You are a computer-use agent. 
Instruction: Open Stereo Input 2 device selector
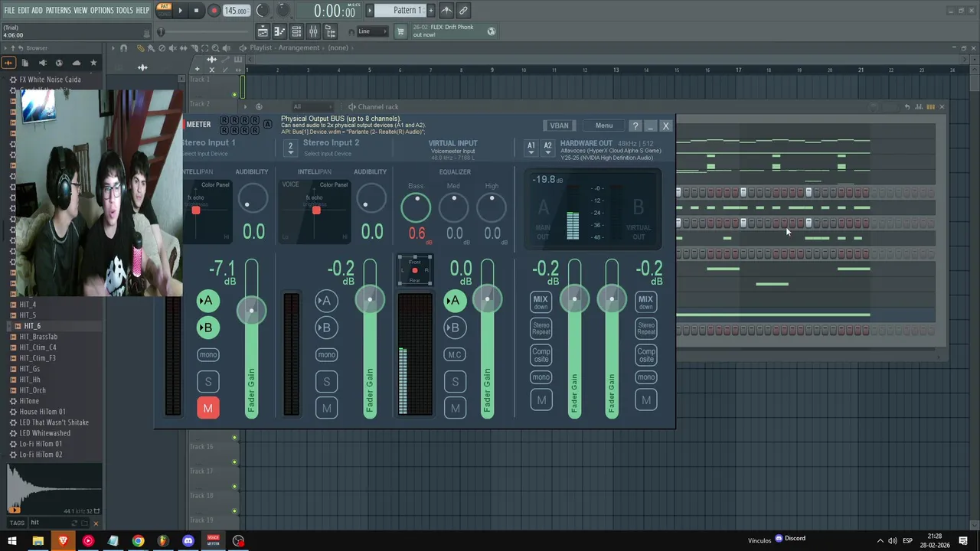290,147
